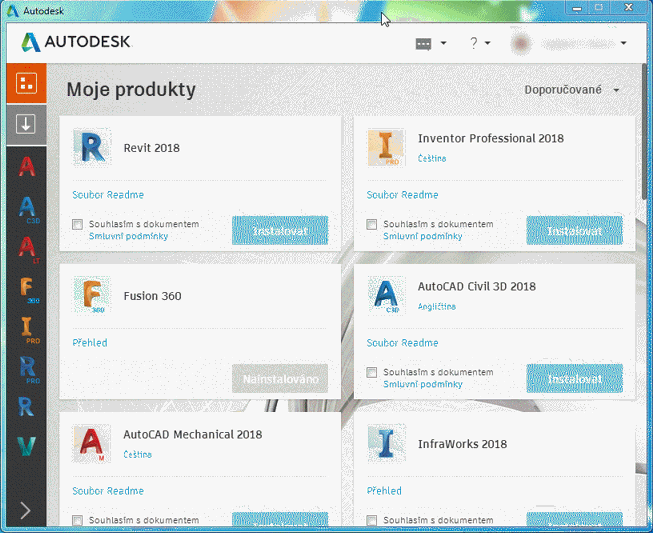Open Soubor Readme link for Revit 2018
Screen dimensions: 653x533
pos(108,195)
